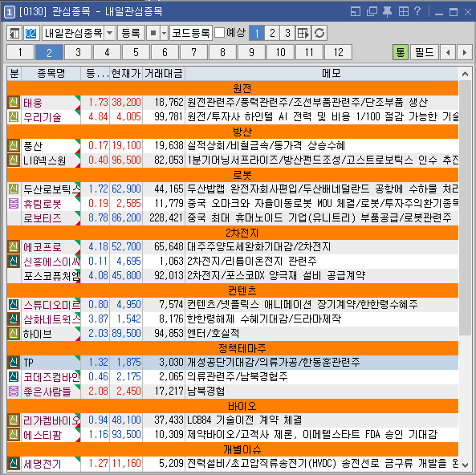The image size is (476, 475).
Task: Click the 정책테마주 orange category header
Action: click(x=233, y=348)
